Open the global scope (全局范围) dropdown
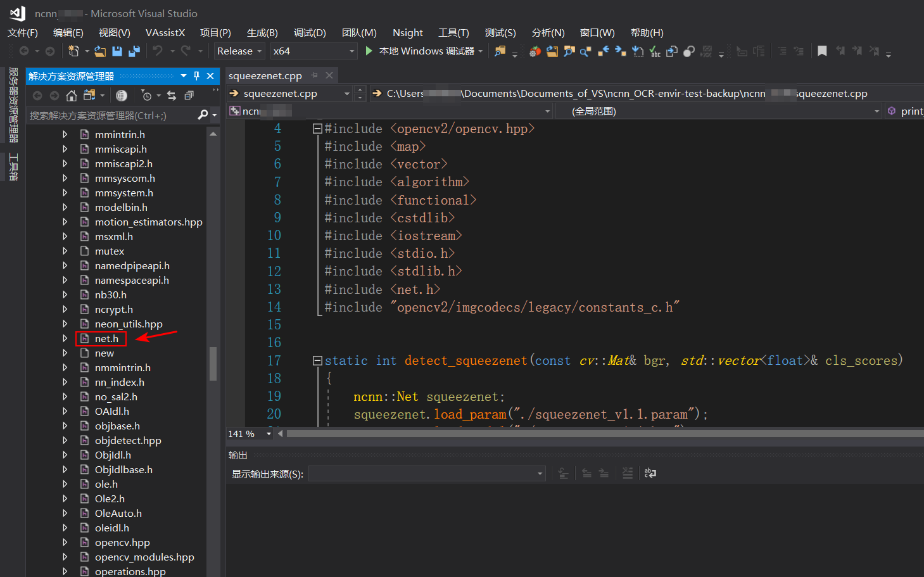Image resolution: width=924 pixels, height=577 pixels. (x=877, y=111)
